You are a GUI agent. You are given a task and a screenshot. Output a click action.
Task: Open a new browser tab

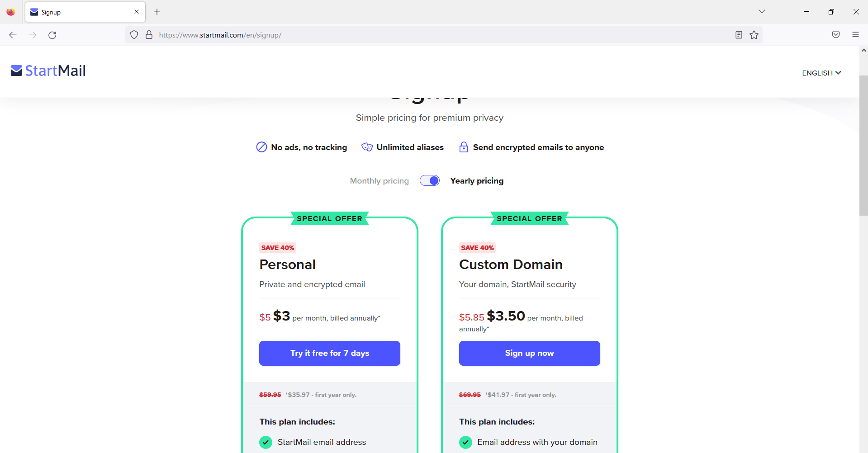point(157,12)
